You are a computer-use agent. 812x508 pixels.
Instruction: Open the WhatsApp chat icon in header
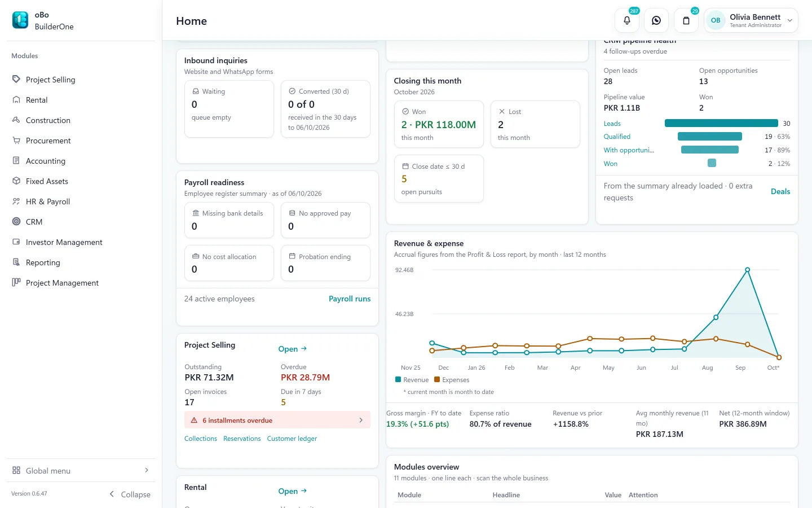[656, 20]
